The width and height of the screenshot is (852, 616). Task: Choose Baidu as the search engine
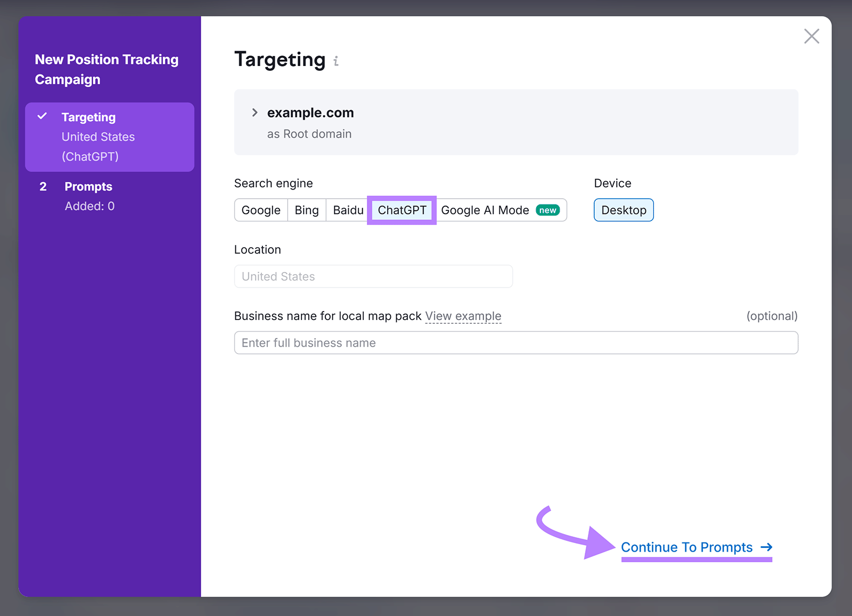point(347,210)
